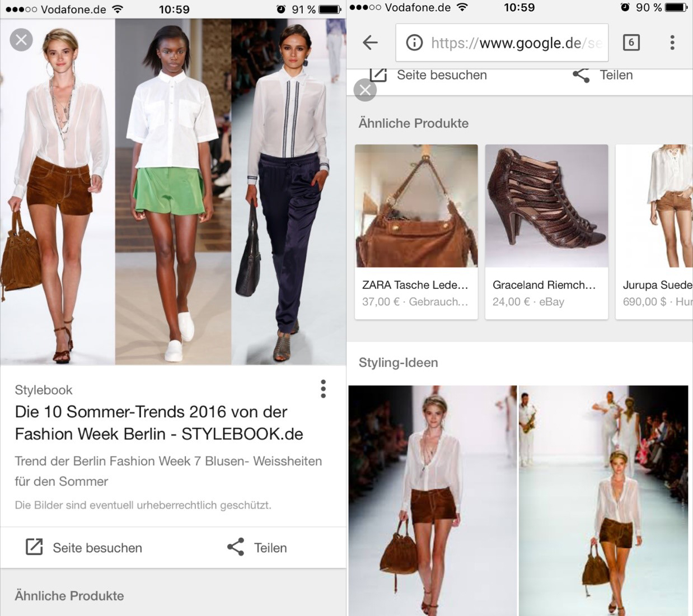Close the image preview with X icon on left screen
Viewport: 693px width, 616px height.
pyautogui.click(x=21, y=40)
